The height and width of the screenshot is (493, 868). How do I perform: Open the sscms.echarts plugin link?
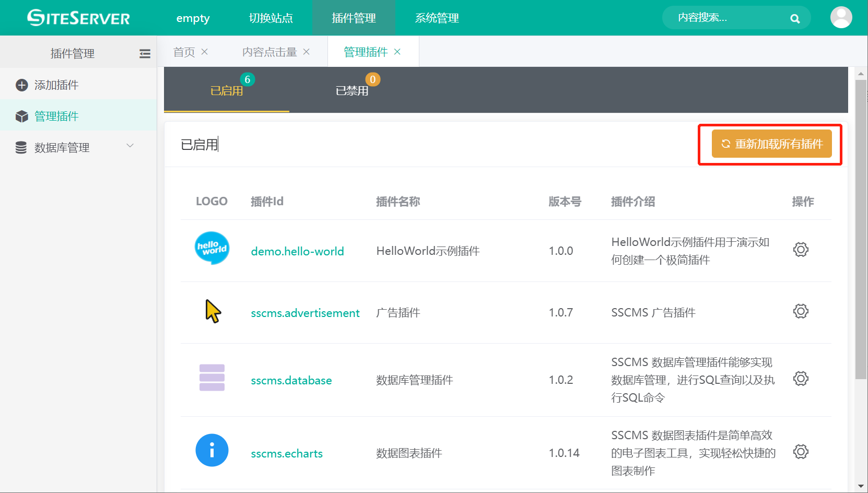click(287, 454)
